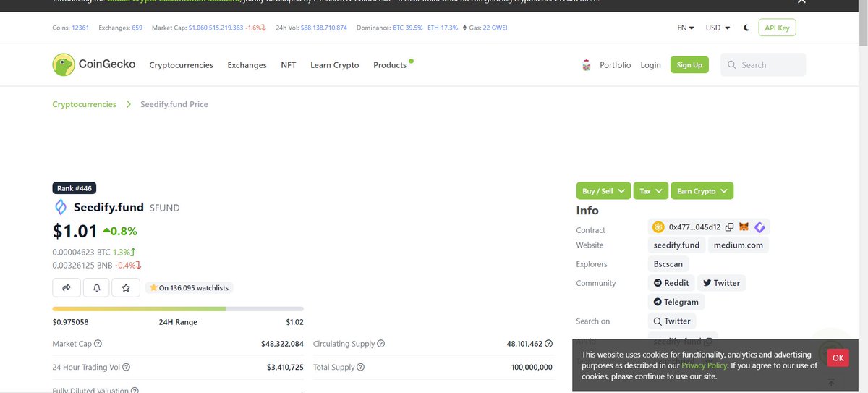Click the 0x477...045d12 contract address
Image resolution: width=868 pixels, height=393 pixels.
point(694,227)
